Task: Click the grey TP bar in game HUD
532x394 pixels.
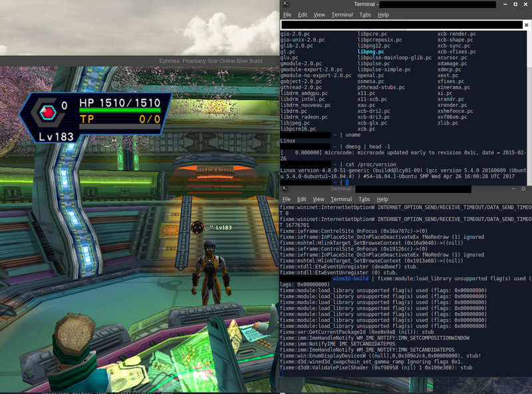Action: point(120,126)
